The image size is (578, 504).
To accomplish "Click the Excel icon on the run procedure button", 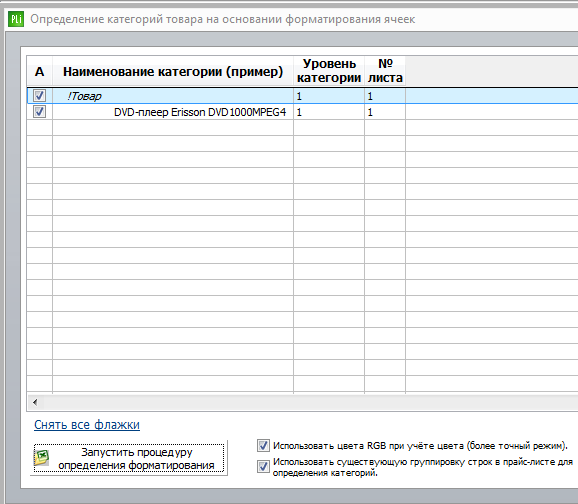I will [42, 458].
